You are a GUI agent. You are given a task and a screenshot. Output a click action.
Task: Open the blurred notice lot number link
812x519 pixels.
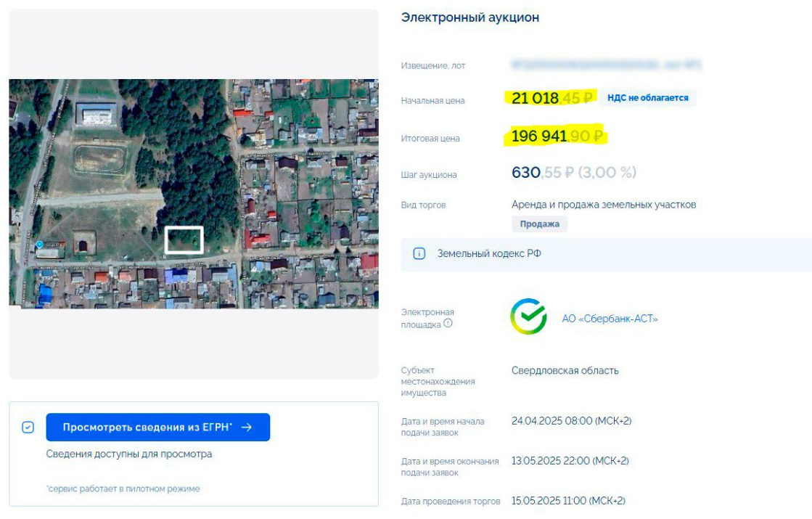coord(606,65)
